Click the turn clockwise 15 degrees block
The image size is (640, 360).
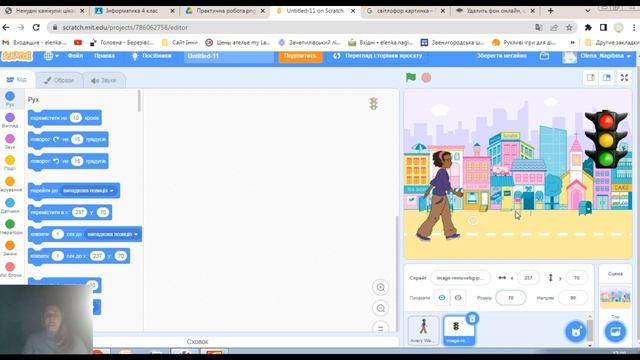(x=68, y=140)
